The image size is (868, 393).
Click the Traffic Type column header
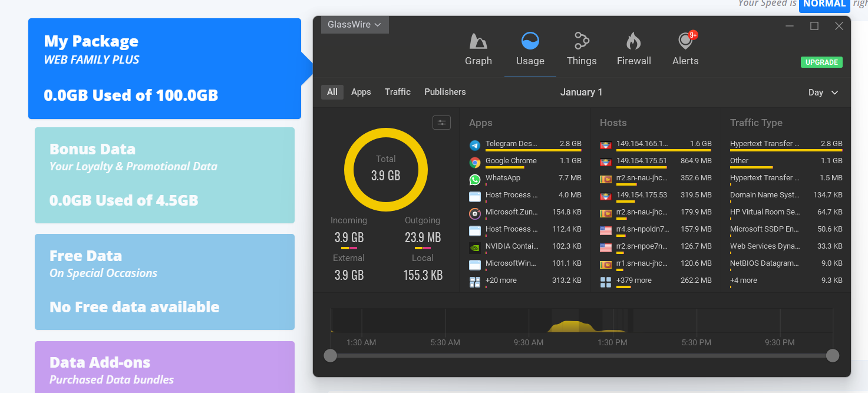coord(756,123)
